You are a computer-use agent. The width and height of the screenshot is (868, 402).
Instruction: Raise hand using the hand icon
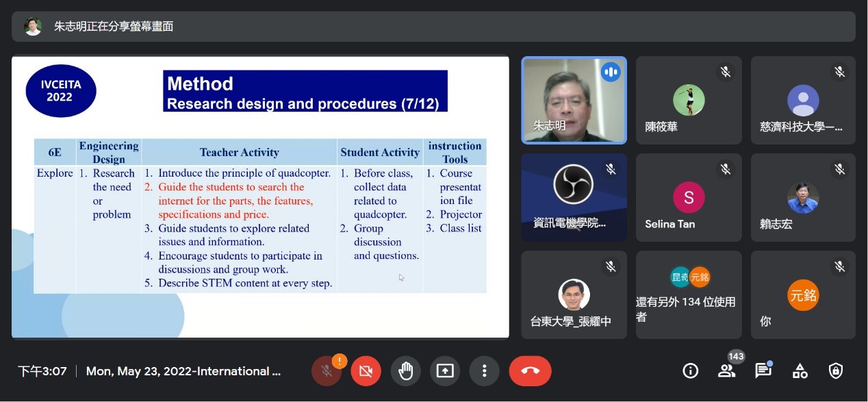[x=405, y=371]
